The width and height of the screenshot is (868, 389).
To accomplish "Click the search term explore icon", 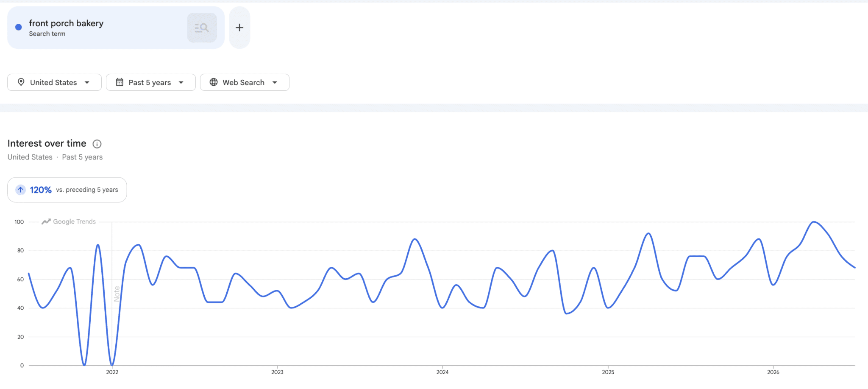I will [202, 28].
